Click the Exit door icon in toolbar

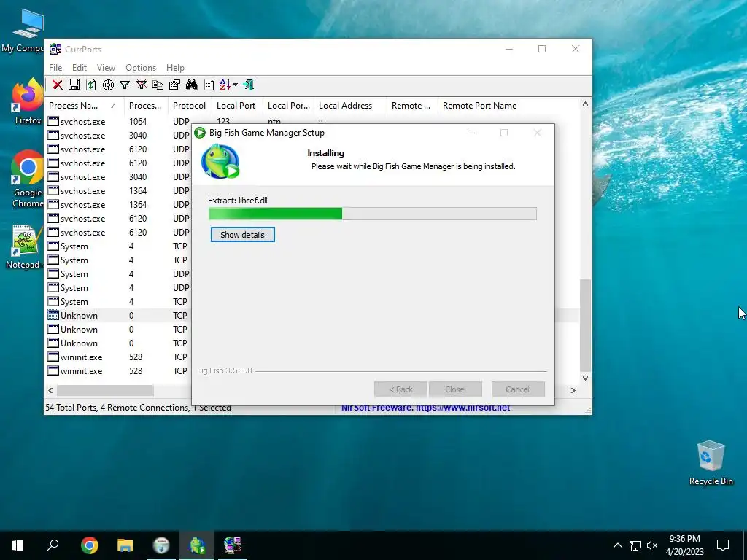[248, 85]
